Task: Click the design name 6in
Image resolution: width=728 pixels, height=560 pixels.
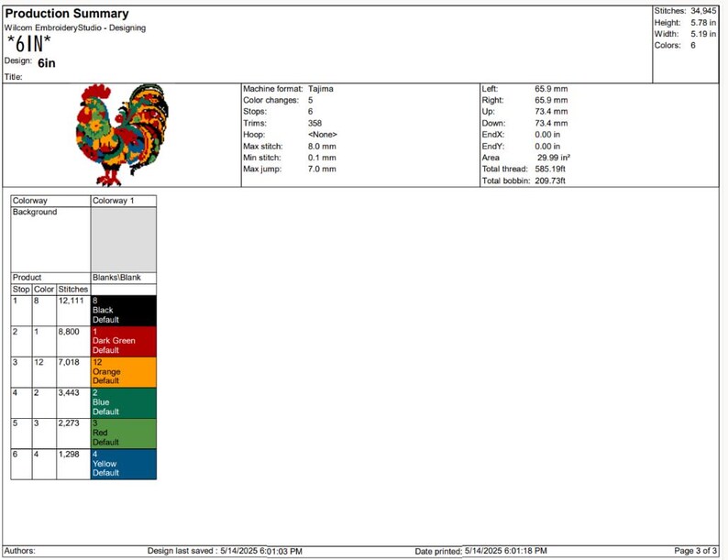Action: pyautogui.click(x=47, y=63)
